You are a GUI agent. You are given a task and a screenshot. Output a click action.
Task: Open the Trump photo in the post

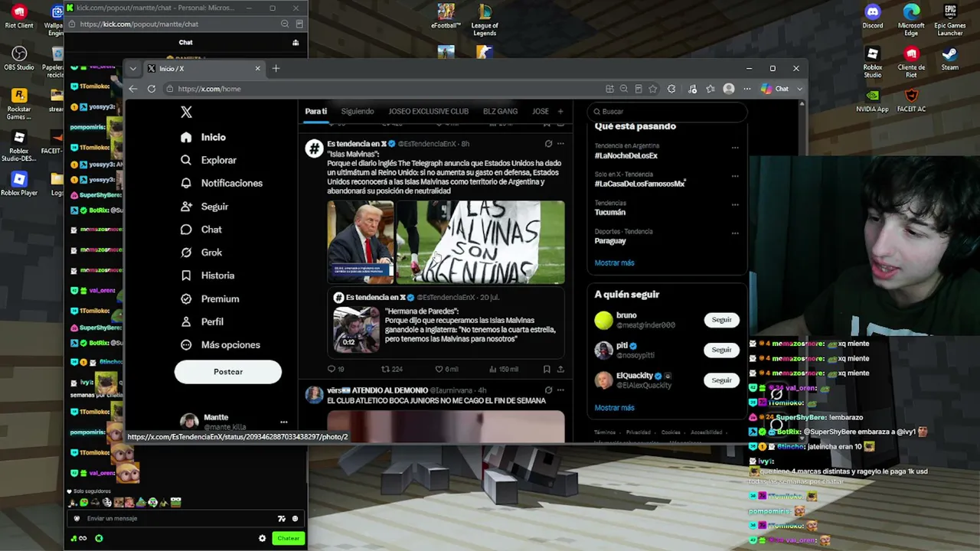tap(361, 242)
